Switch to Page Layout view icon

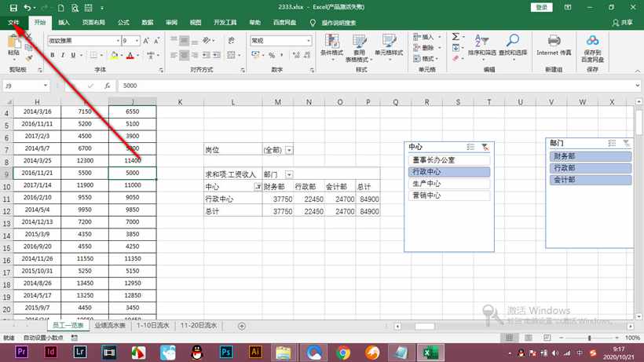[529, 338]
